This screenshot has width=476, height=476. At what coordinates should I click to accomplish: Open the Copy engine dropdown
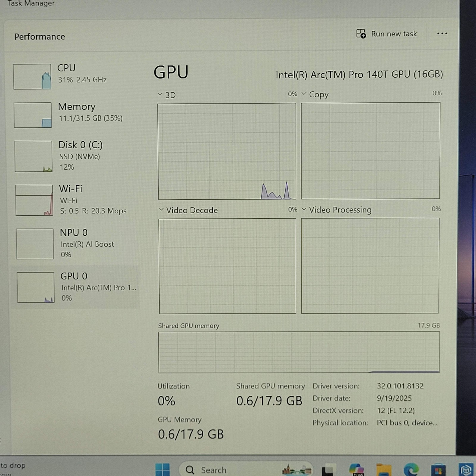(x=315, y=94)
